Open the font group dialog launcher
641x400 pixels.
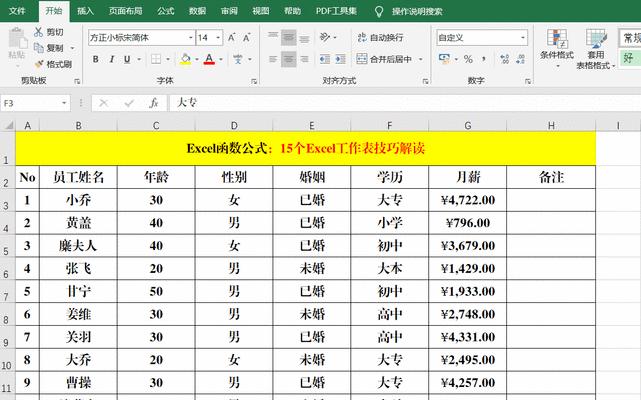coord(254,81)
